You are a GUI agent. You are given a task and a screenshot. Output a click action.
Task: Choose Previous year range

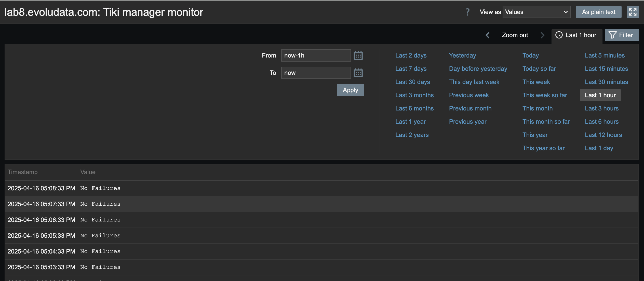[468, 122]
